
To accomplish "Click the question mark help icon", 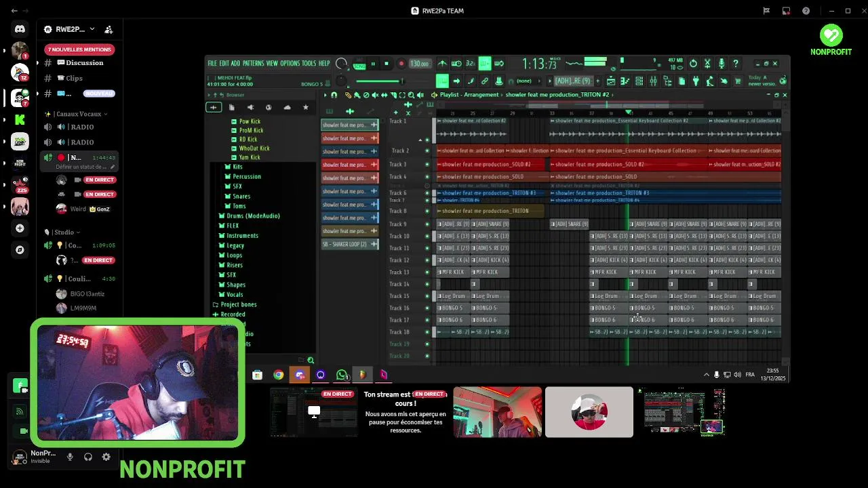I will [736, 64].
